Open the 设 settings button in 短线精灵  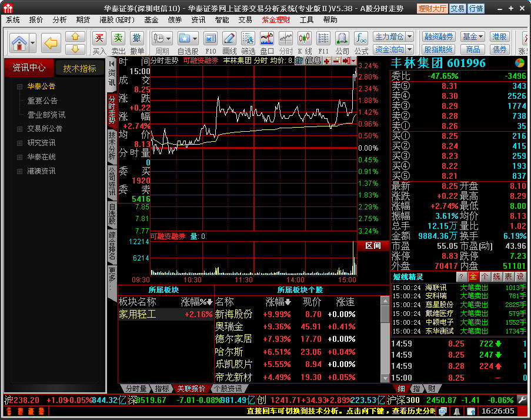(520, 276)
